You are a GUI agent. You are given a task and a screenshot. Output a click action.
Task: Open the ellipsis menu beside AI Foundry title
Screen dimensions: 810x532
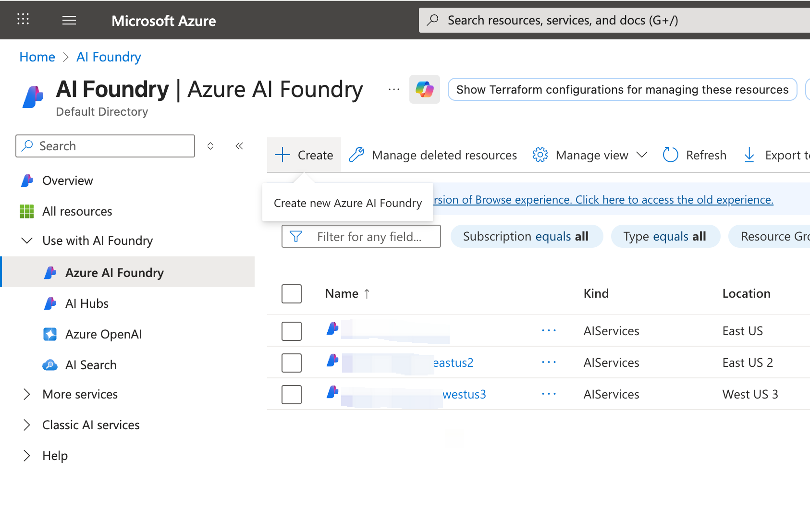pyautogui.click(x=393, y=89)
